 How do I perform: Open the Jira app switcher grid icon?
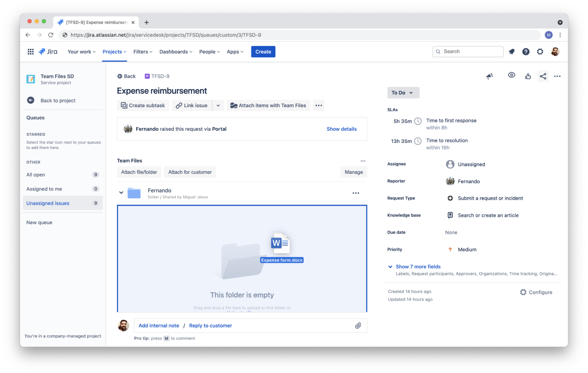(x=30, y=52)
